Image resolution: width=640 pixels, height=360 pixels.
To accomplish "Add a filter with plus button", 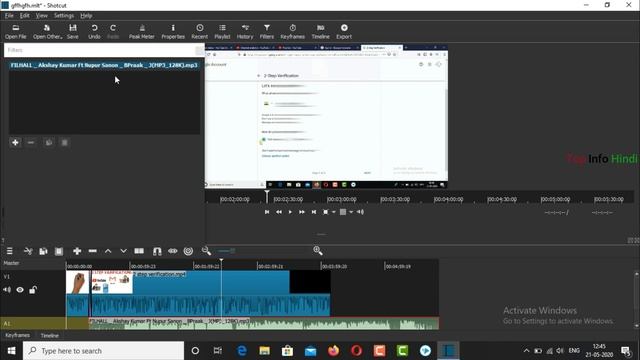I will tap(15, 142).
